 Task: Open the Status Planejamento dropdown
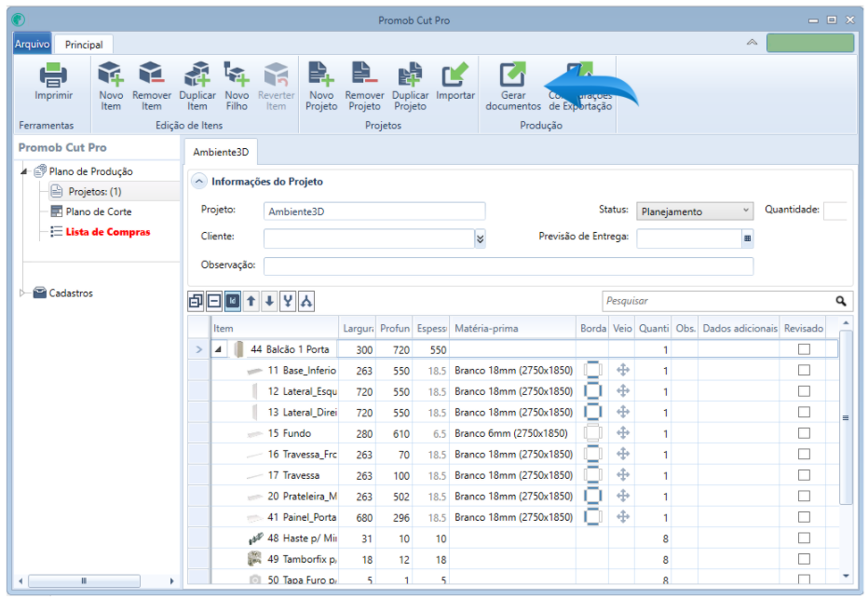[695, 211]
